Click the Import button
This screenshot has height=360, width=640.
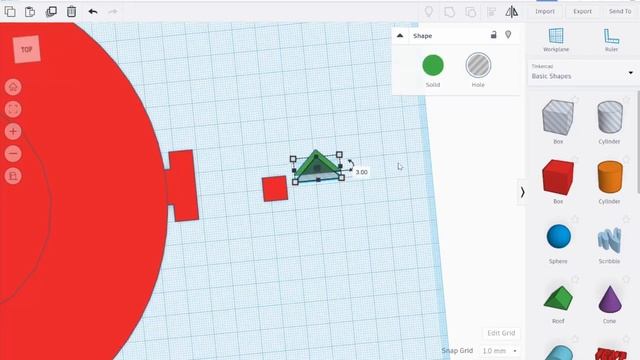point(545,11)
